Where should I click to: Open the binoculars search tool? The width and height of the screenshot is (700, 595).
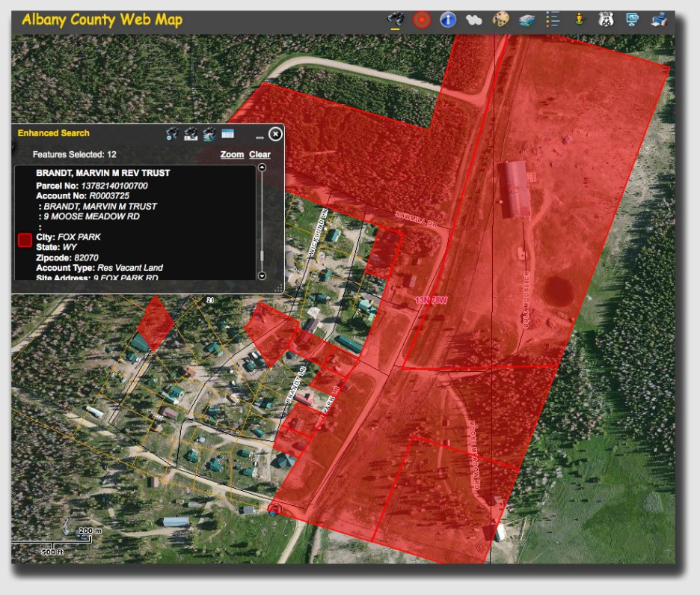[395, 19]
